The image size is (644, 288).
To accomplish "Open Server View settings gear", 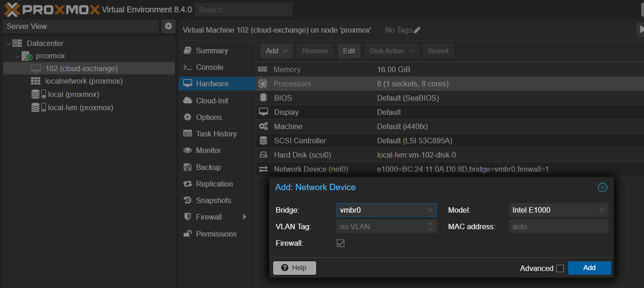I will tap(168, 26).
